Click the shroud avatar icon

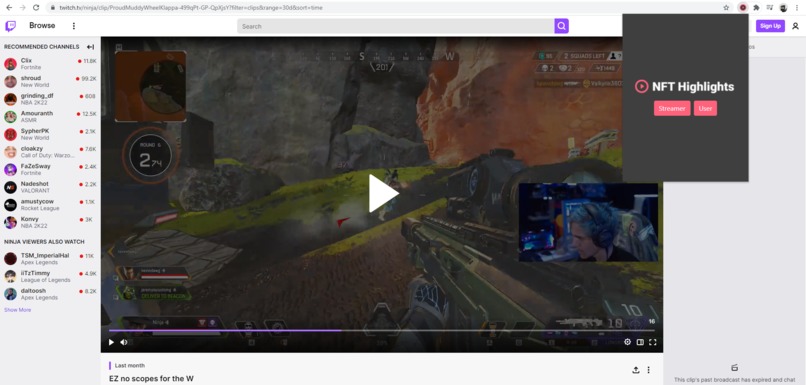10,82
